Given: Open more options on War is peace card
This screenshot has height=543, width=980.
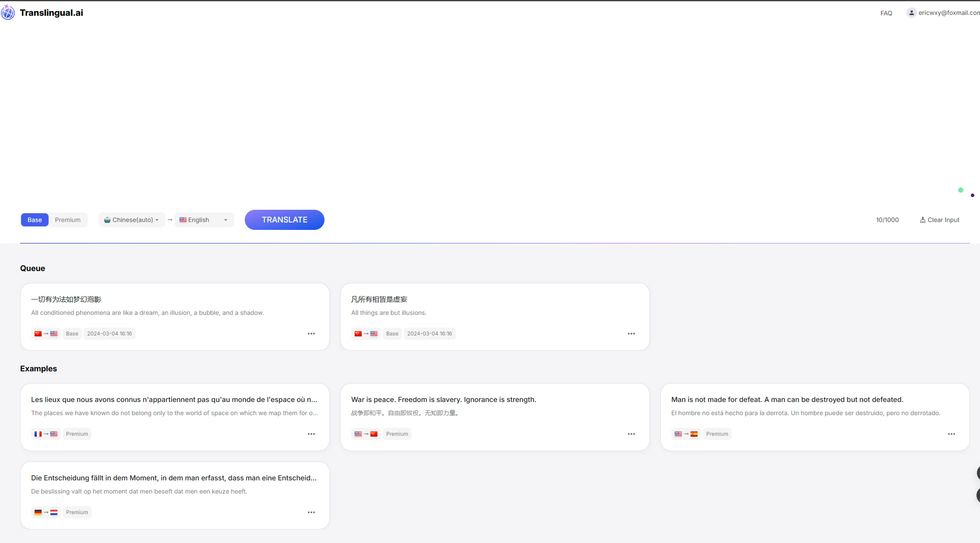Looking at the screenshot, I should coord(631,434).
